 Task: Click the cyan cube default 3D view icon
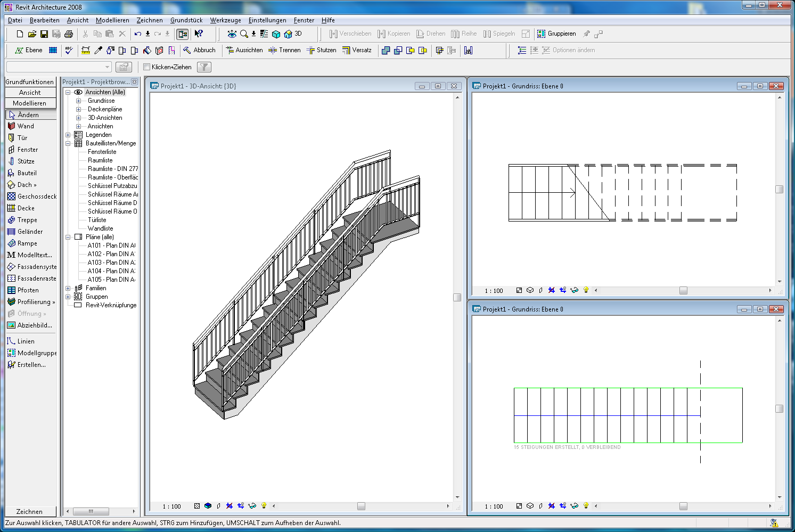click(x=276, y=34)
